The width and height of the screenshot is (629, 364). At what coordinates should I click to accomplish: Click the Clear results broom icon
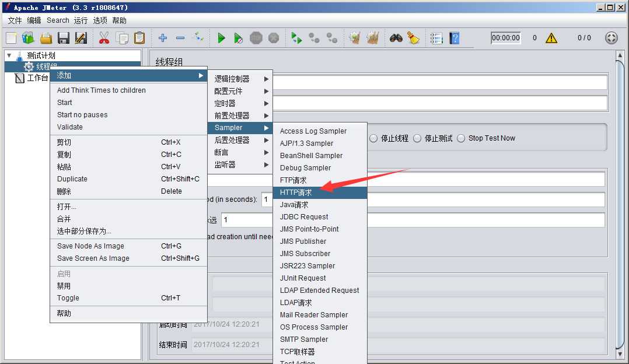[355, 38]
